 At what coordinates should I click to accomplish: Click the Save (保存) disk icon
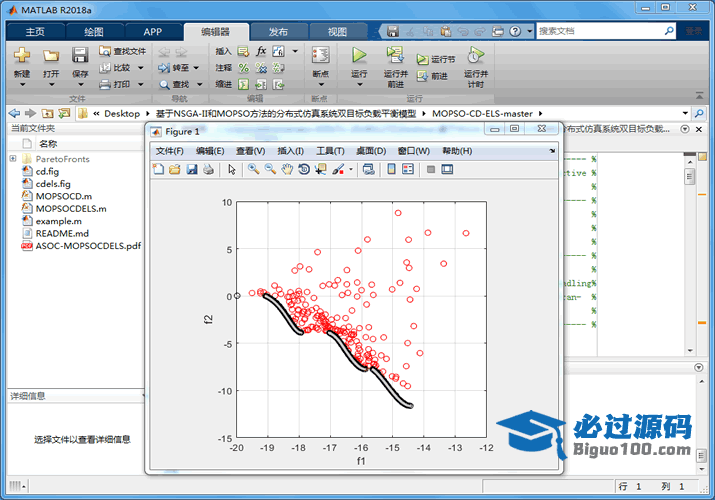click(80, 56)
